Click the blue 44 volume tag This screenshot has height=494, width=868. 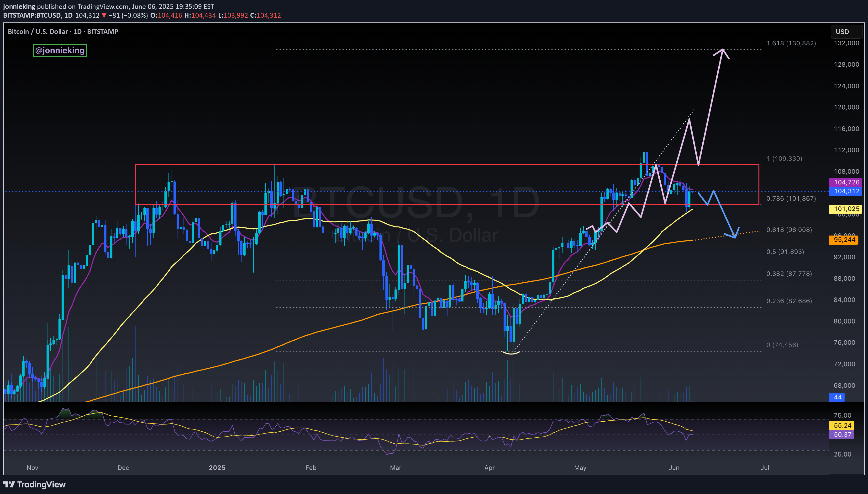(x=837, y=397)
